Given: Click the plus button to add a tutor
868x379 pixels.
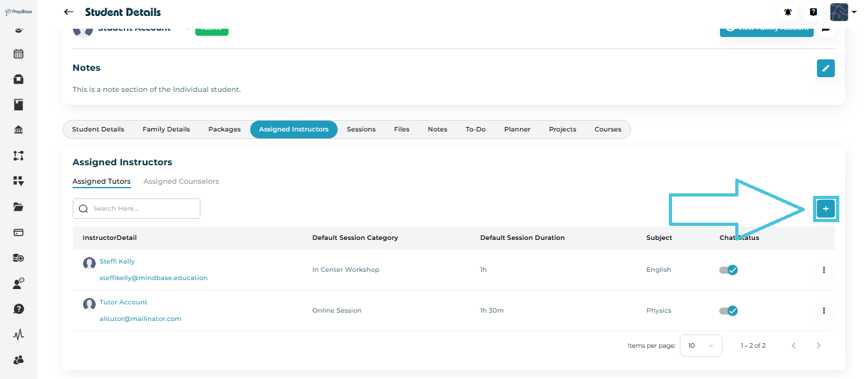Looking at the screenshot, I should click(825, 209).
